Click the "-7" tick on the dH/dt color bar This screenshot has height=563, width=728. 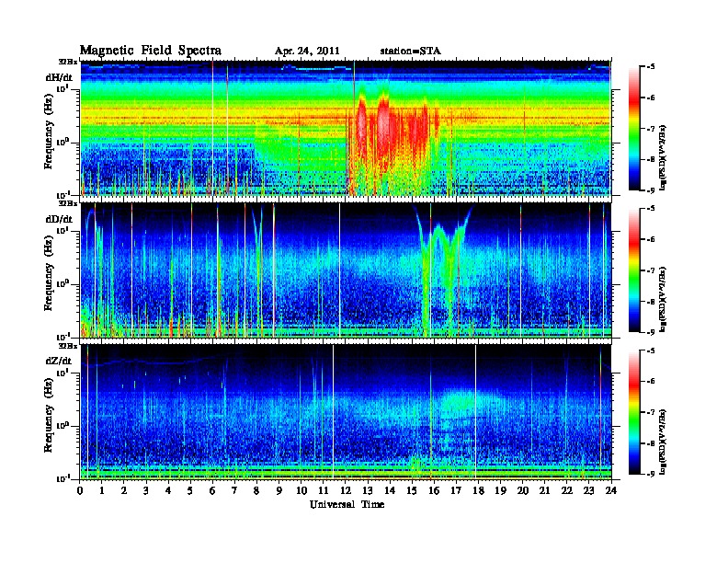point(651,129)
